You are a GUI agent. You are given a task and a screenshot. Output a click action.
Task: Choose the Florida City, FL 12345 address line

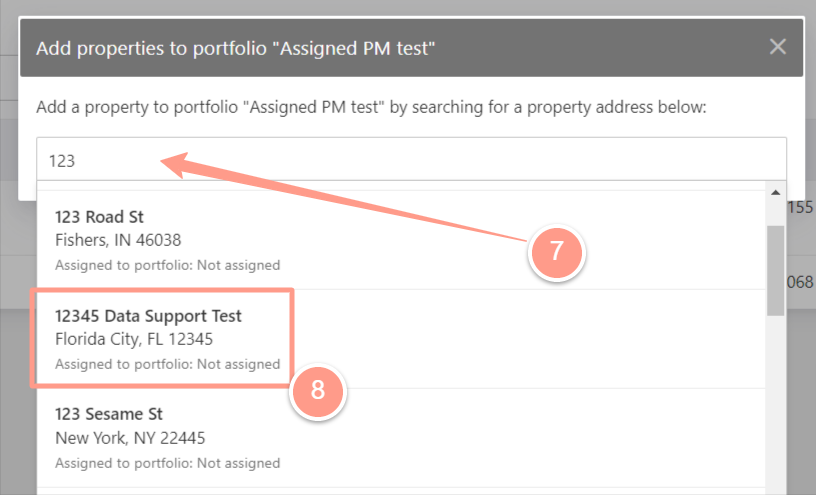(134, 339)
